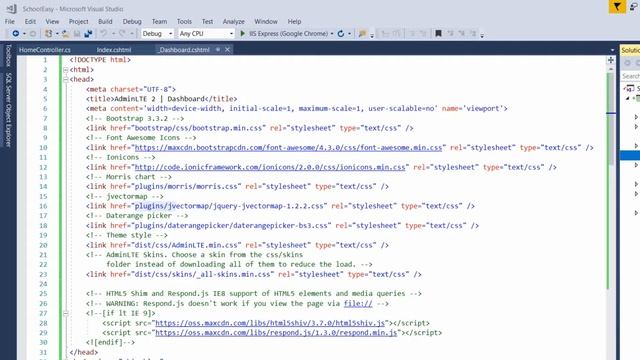Image resolution: width=640 pixels, height=360 pixels.
Task: Open the Build menu
Action: tap(105, 21)
